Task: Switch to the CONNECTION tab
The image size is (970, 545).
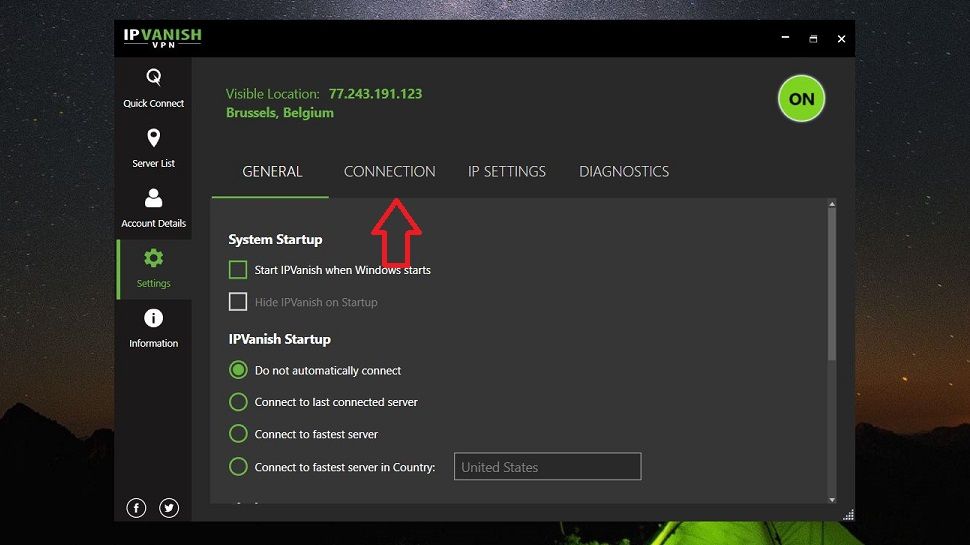Action: click(390, 171)
